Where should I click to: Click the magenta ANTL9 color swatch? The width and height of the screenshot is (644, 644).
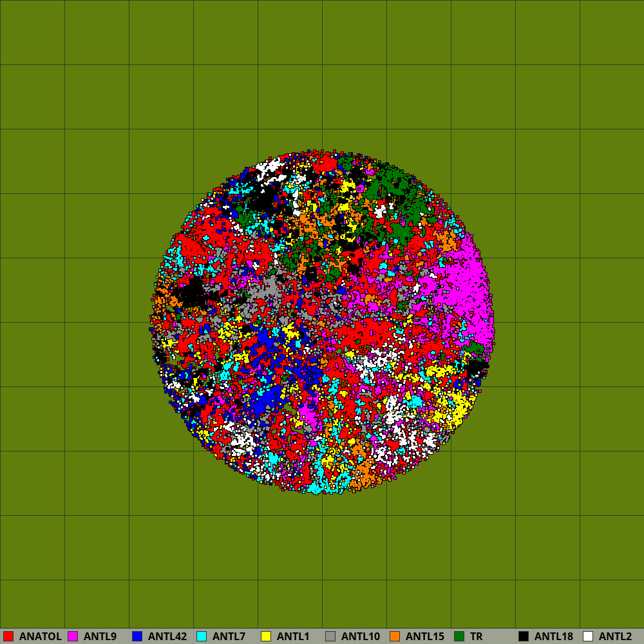point(73,636)
